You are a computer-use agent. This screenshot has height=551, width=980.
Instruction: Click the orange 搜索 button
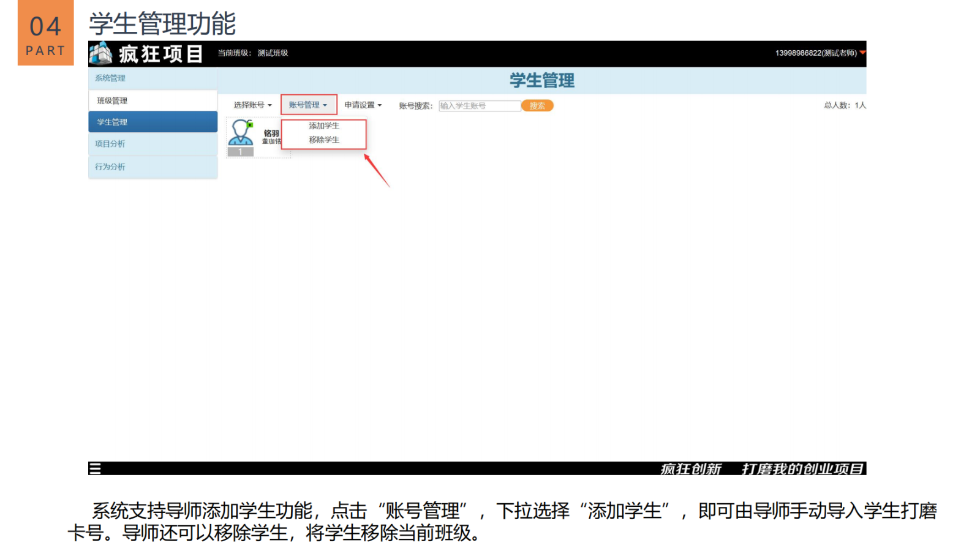[537, 106]
